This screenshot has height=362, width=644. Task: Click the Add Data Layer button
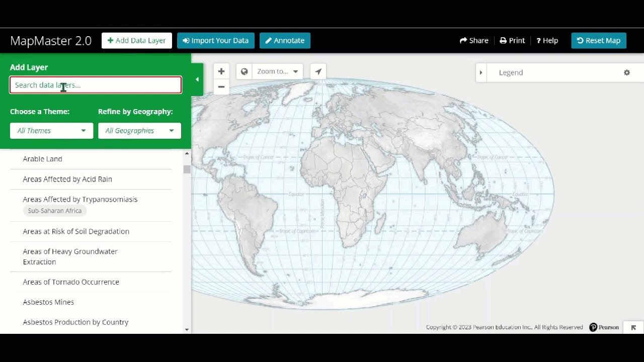(137, 41)
